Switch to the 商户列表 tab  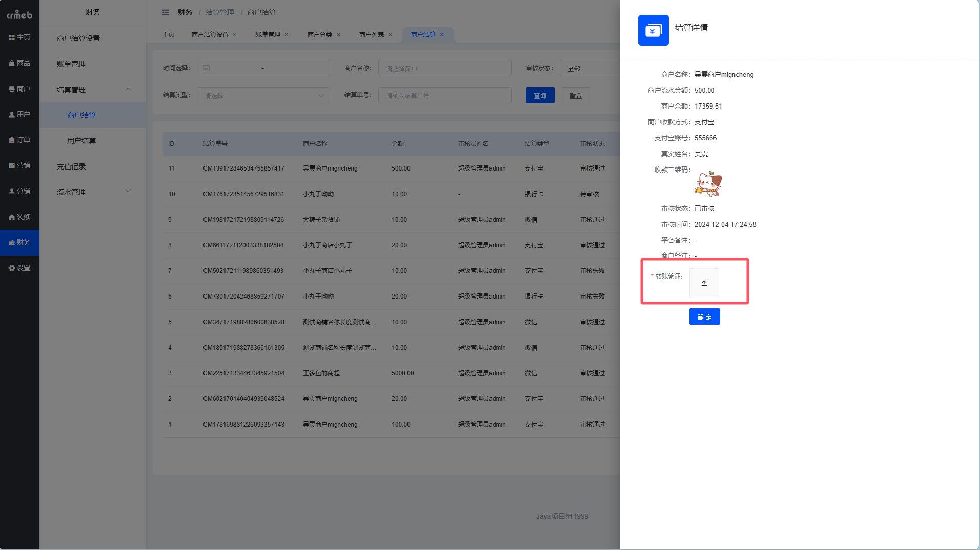point(371,35)
